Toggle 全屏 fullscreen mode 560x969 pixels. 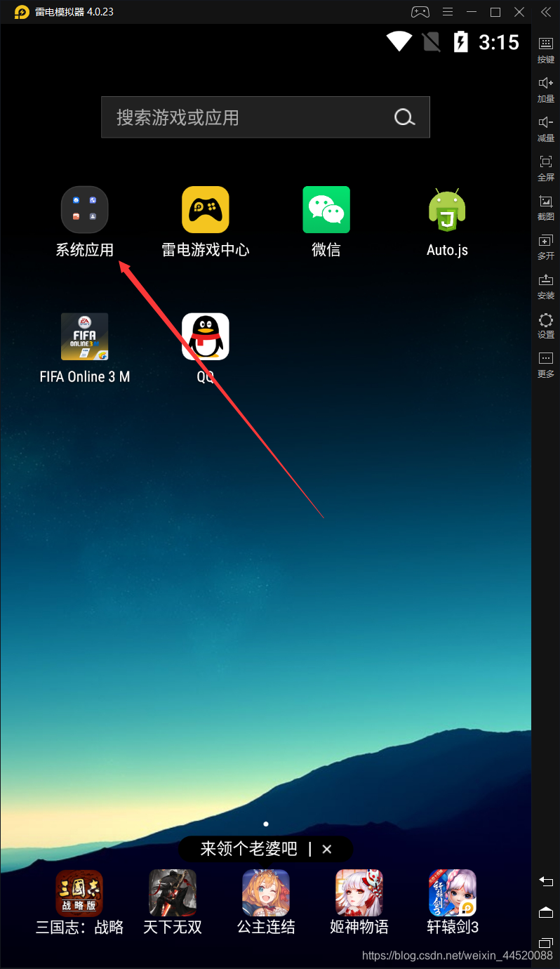tap(546, 169)
